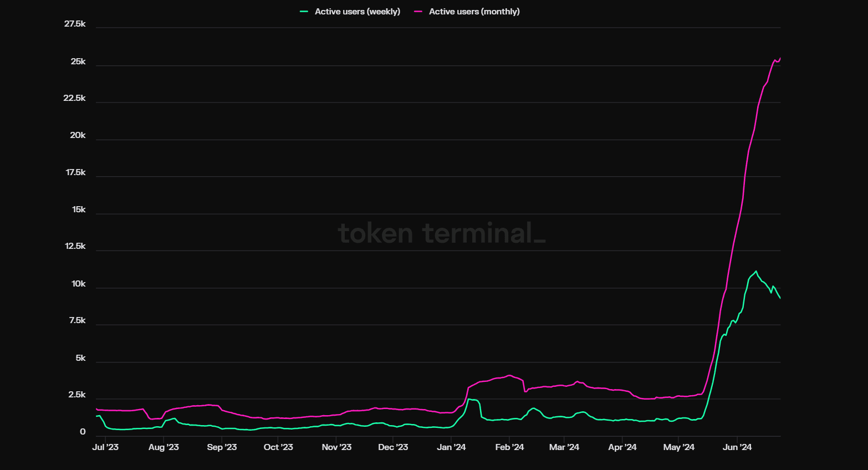Viewport: 868px width, 470px height.
Task: Click the Jun '24 axis label
Action: coord(737,447)
